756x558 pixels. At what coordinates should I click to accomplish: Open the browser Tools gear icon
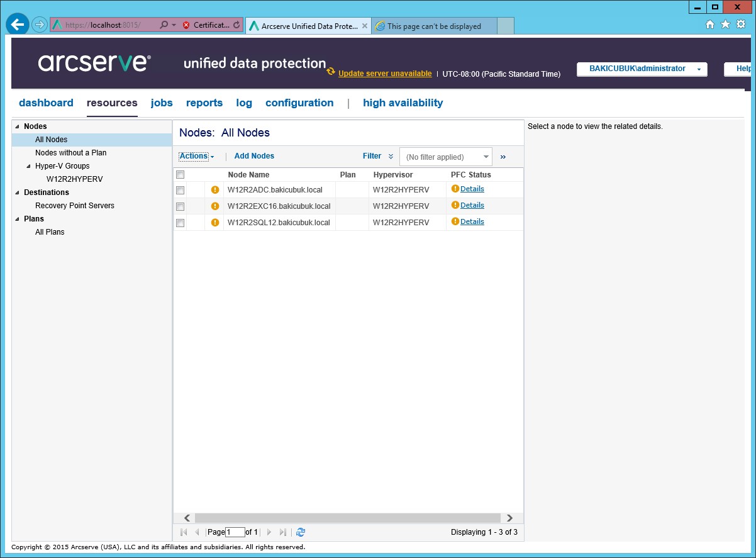click(x=741, y=25)
